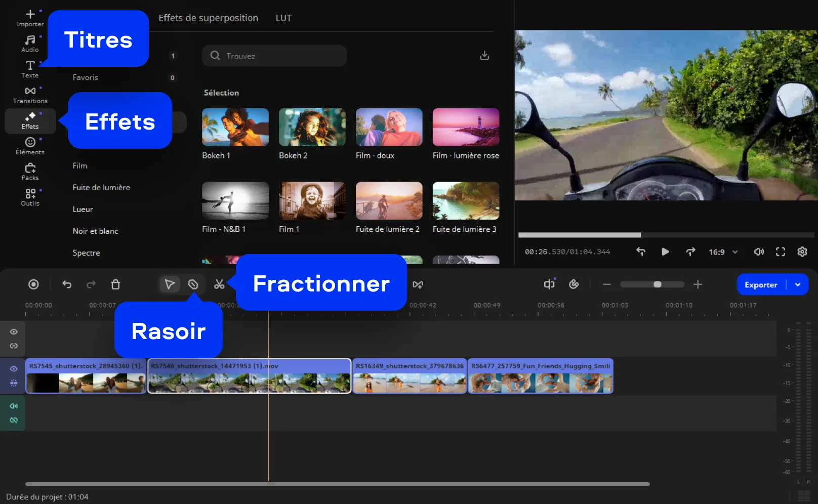Image resolution: width=818 pixels, height=504 pixels.
Task: Delete selected clip with trash icon
Action: tap(115, 284)
